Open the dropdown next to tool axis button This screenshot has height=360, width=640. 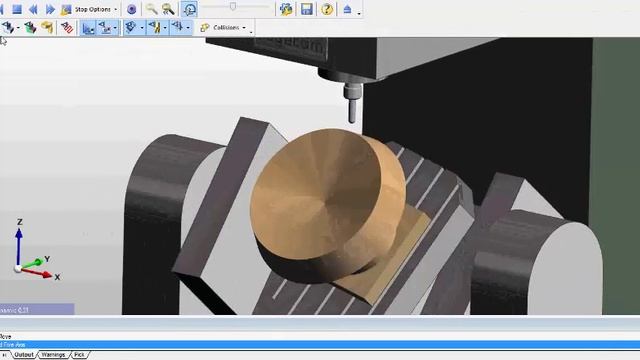click(x=116, y=28)
